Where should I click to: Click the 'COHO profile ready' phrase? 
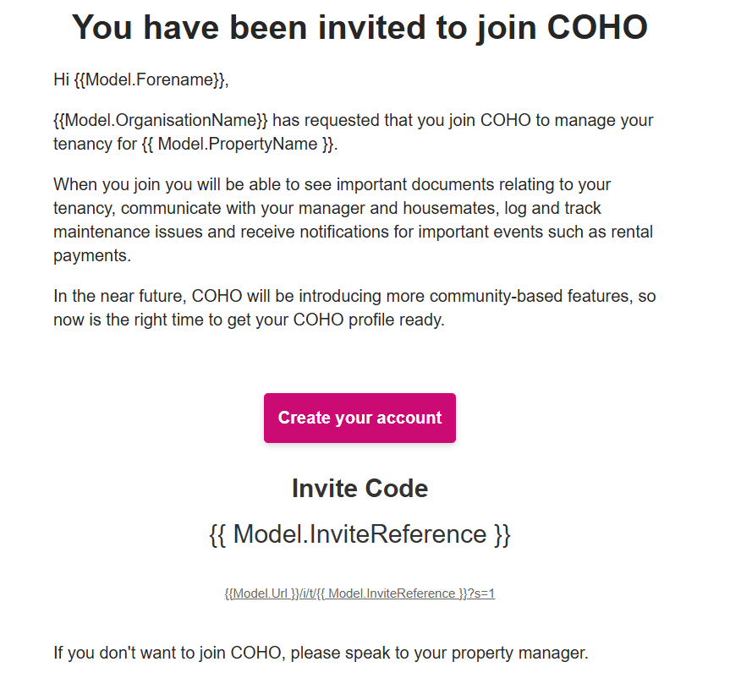[368, 320]
